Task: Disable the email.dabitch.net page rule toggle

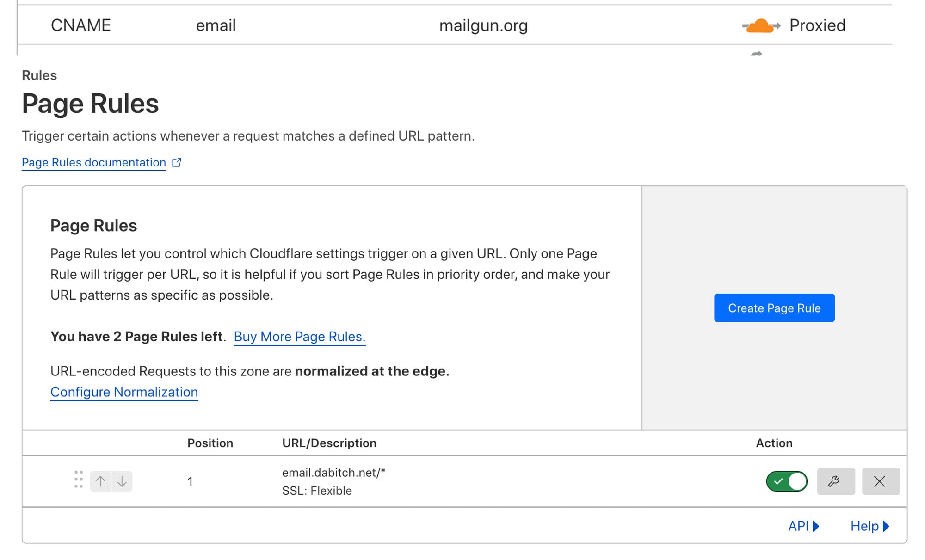Action: tap(786, 481)
